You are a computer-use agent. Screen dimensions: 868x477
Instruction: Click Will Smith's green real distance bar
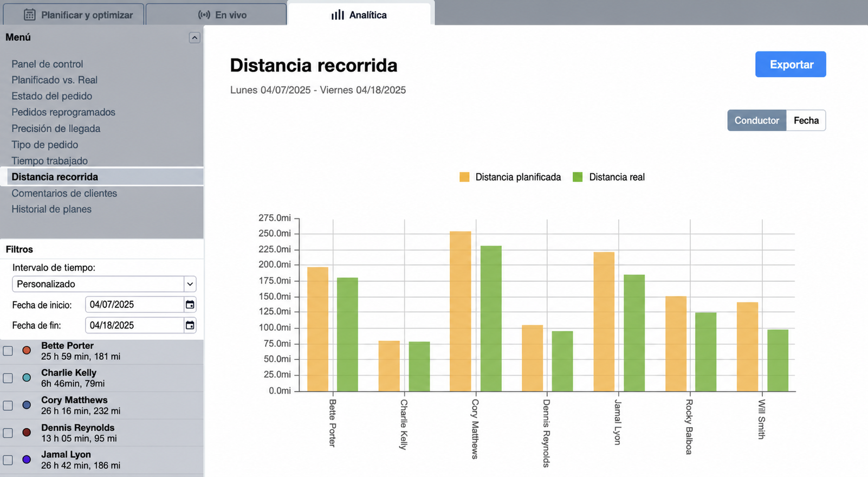778,360
